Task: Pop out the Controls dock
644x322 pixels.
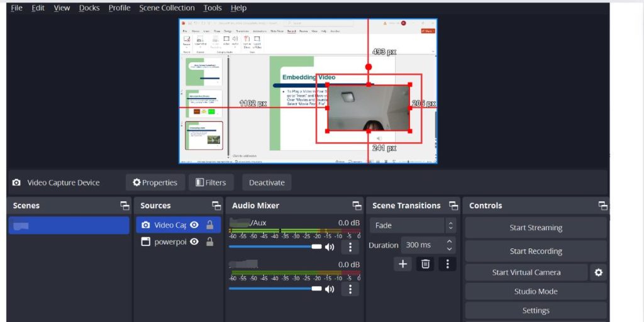Action: tap(602, 206)
